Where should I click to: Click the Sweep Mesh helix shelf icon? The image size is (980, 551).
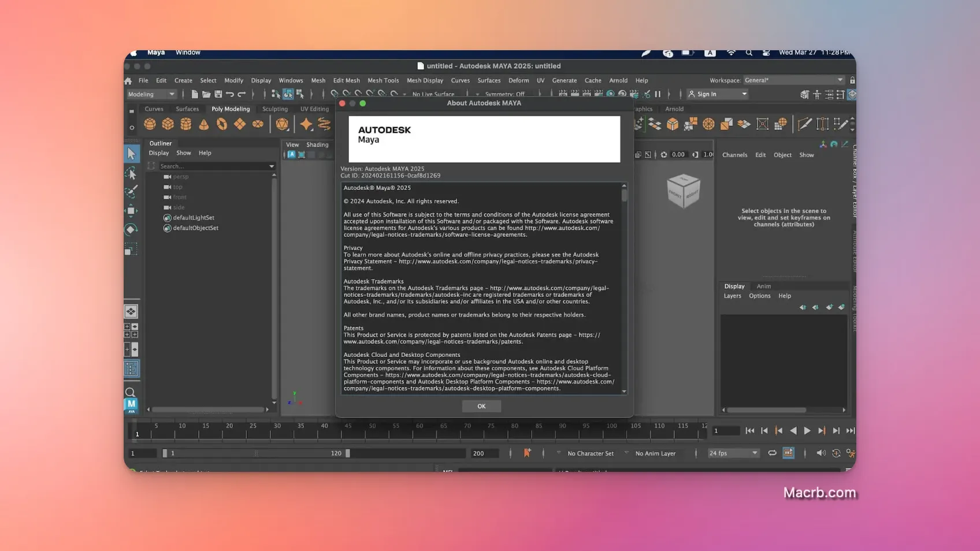(x=324, y=124)
